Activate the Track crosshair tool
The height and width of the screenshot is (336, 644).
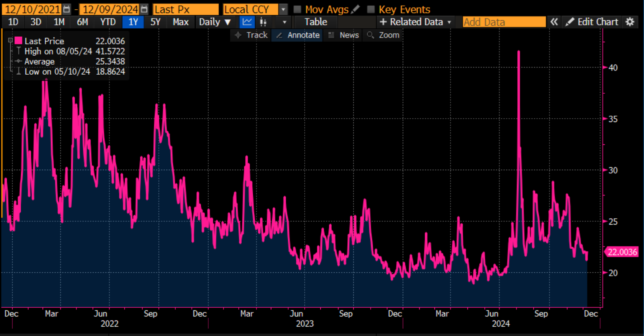coord(251,35)
